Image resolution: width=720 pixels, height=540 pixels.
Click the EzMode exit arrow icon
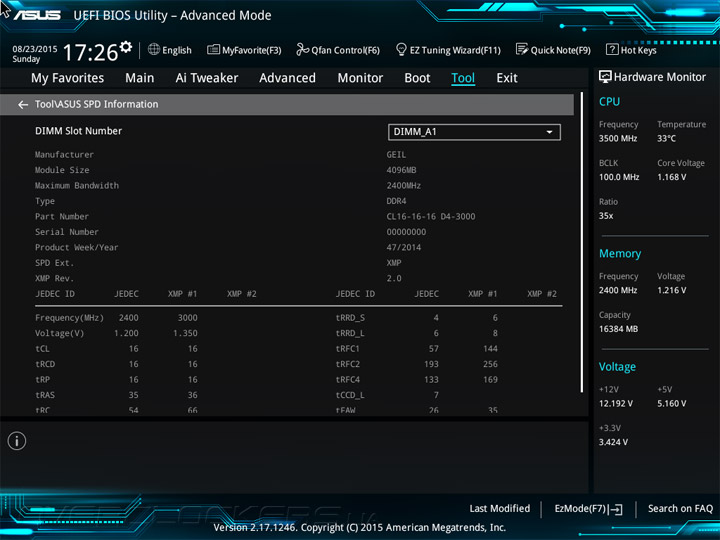point(615,509)
